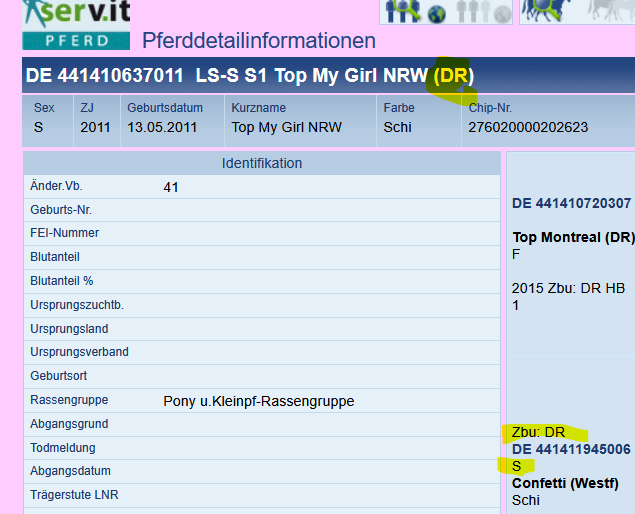
Task: Click the Geburtsdatum value 13.05.2011
Action: pos(164,127)
